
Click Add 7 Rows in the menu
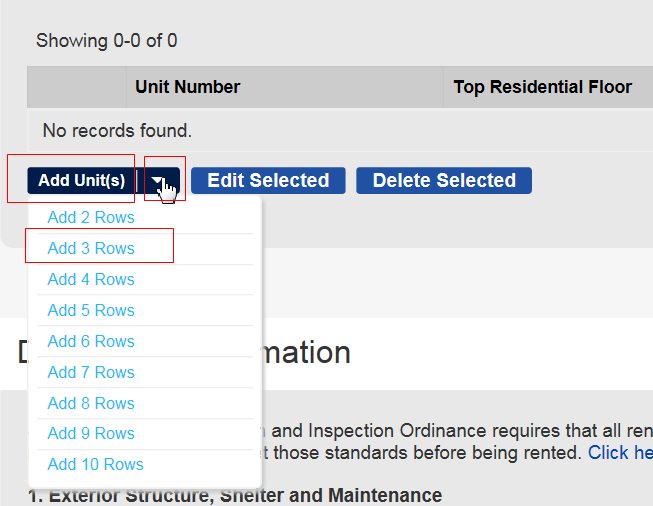coord(91,372)
